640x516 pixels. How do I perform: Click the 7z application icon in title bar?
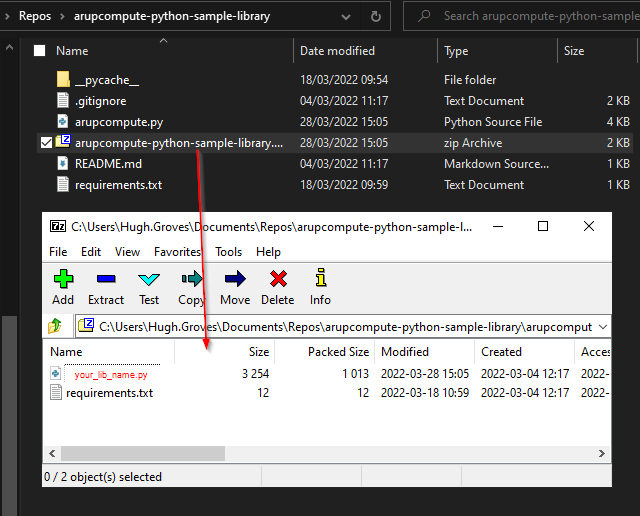pyautogui.click(x=58, y=226)
